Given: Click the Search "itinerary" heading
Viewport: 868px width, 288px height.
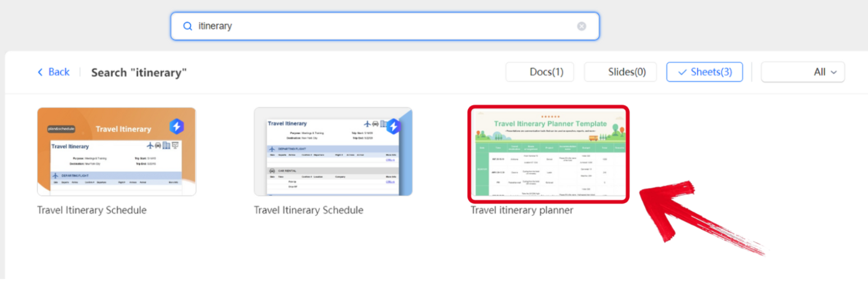Looking at the screenshot, I should tap(139, 72).
